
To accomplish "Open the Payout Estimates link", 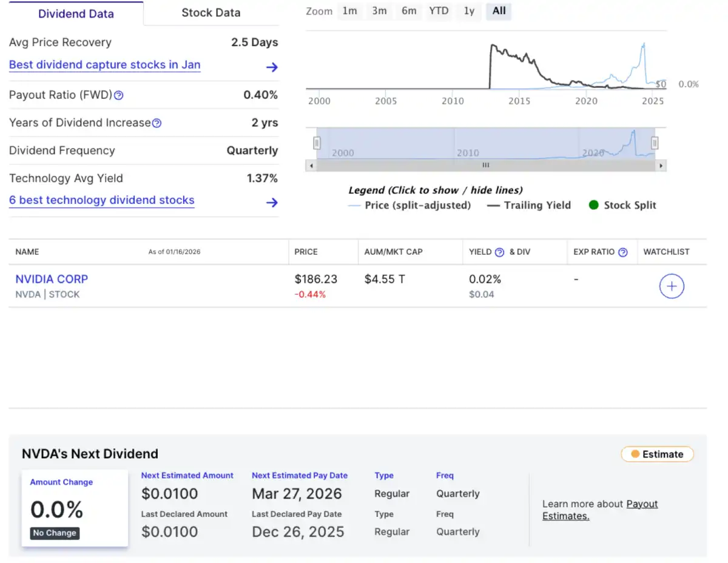I will click(x=600, y=510).
